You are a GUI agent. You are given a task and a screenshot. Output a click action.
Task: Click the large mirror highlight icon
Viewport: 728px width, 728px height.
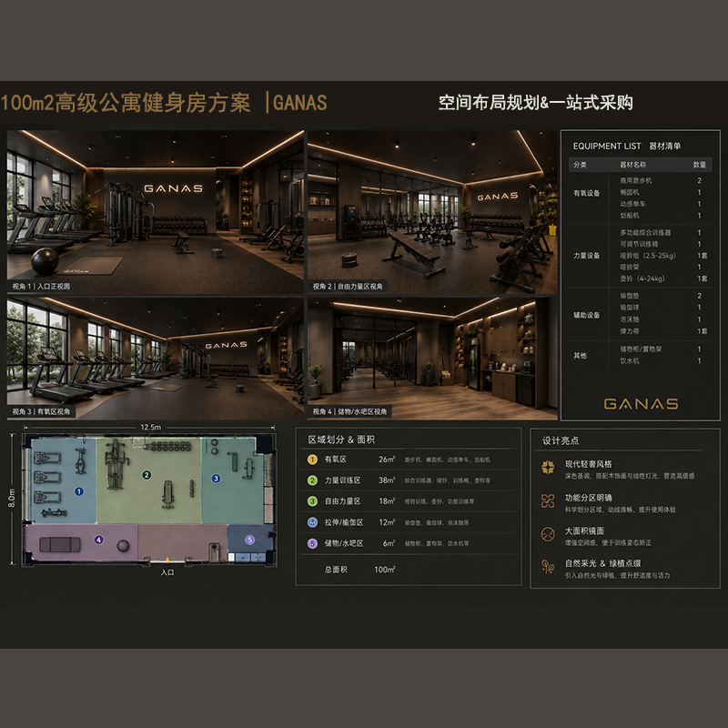click(x=548, y=534)
